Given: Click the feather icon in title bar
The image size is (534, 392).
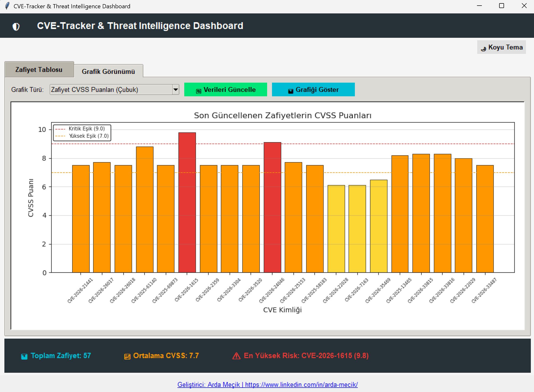Looking at the screenshot, I should click(x=7, y=6).
